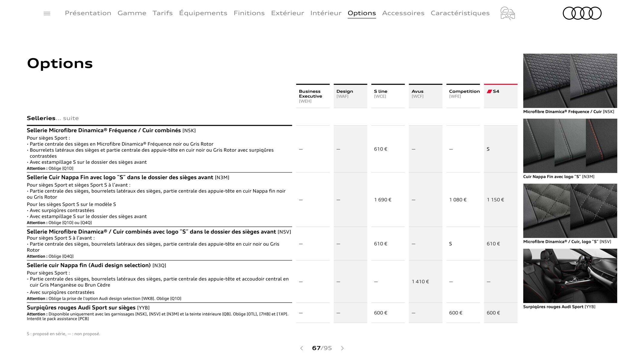Open the Gamme tab

pos(132,13)
